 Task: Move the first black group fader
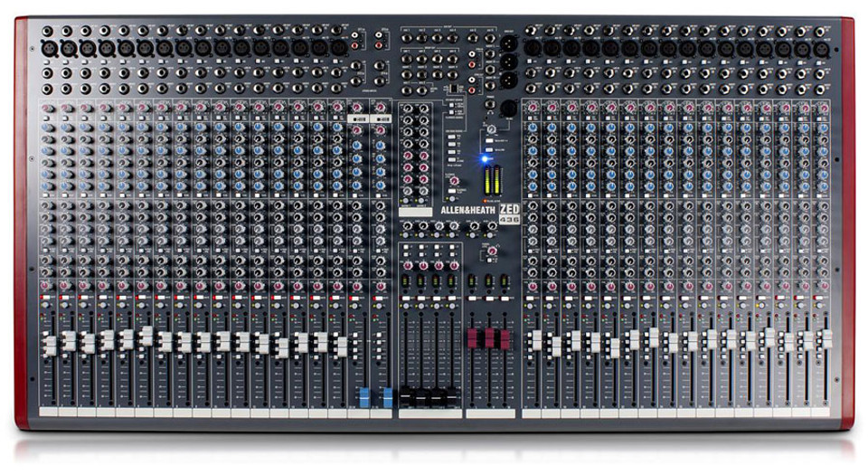[x=406, y=394]
